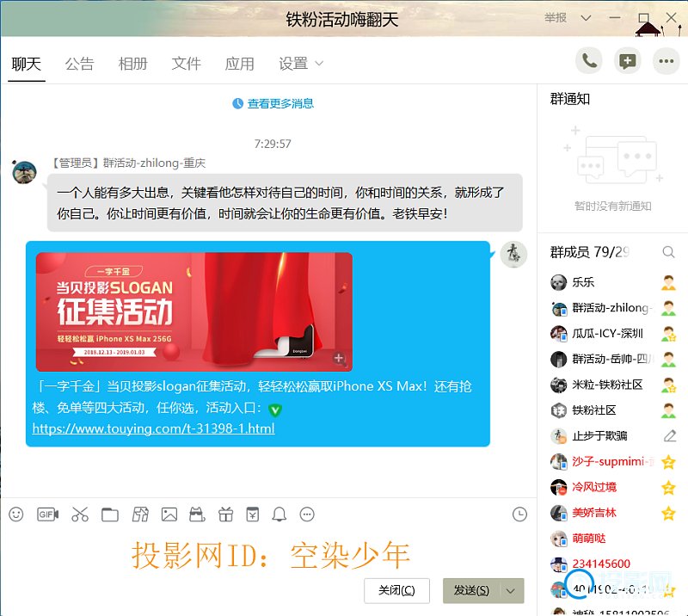Show more tools with ellipsis icon
Screen dimensions: 688x616
pyautogui.click(x=307, y=514)
